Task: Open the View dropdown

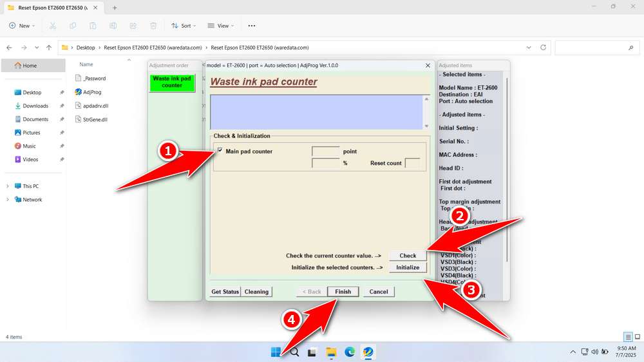Action: [220, 26]
